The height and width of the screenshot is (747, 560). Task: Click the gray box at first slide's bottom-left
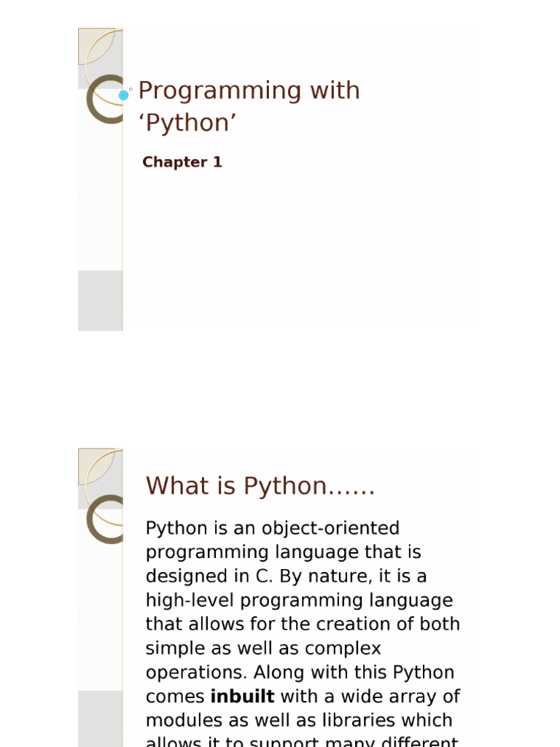tap(101, 300)
